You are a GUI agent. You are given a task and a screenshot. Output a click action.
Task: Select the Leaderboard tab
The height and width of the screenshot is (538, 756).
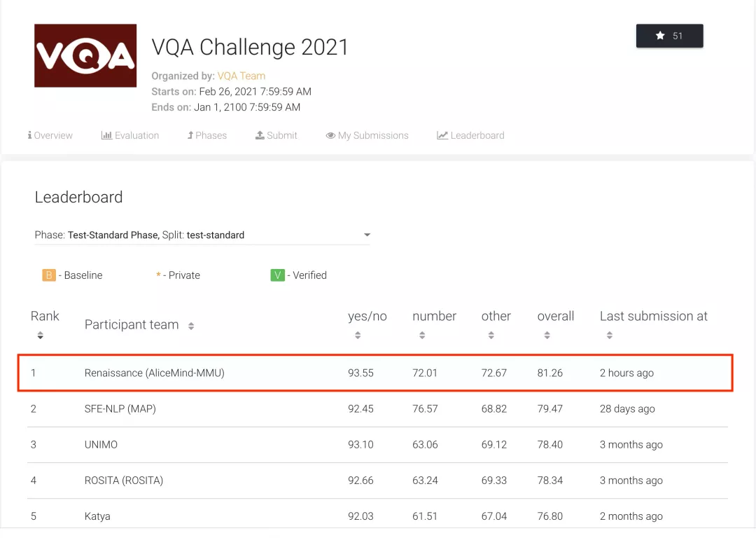point(470,136)
